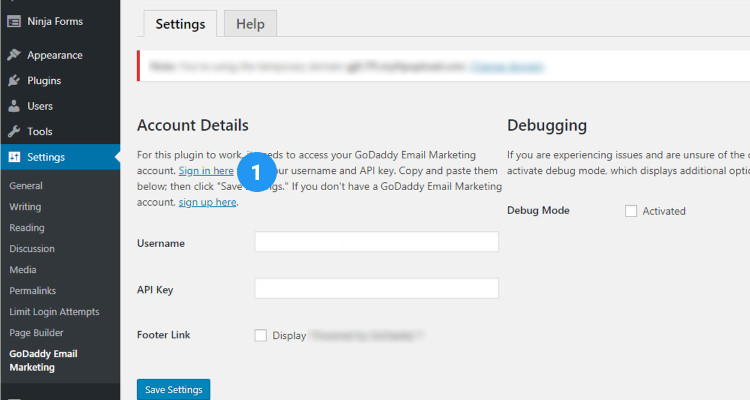Click the Footer Link label
This screenshot has width=750, height=400.
point(164,335)
